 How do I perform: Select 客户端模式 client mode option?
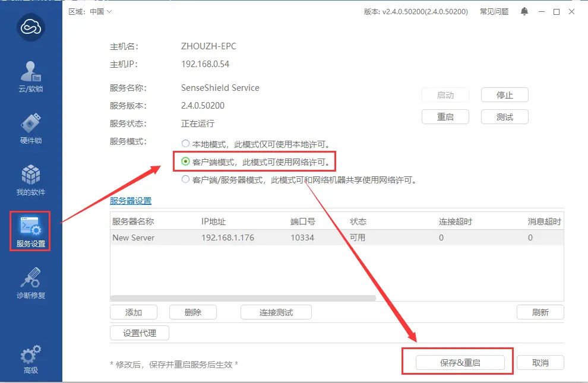click(186, 162)
